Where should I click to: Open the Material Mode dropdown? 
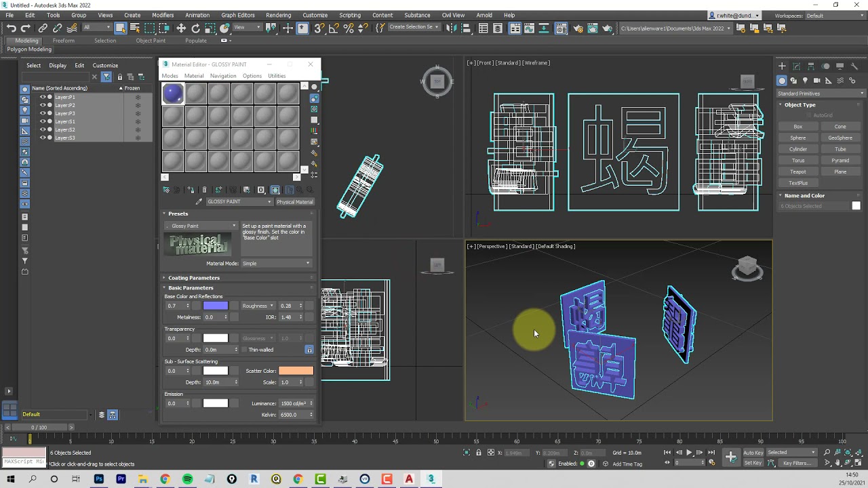[276, 263]
